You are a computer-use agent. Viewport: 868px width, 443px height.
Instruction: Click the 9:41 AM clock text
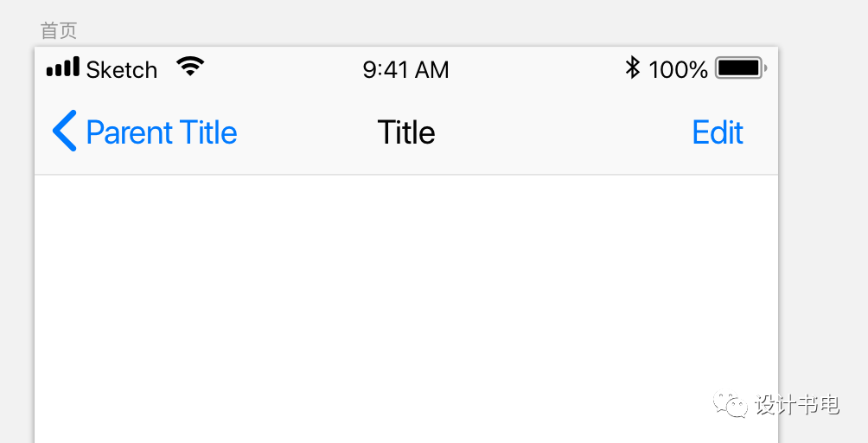pyautogui.click(x=405, y=70)
